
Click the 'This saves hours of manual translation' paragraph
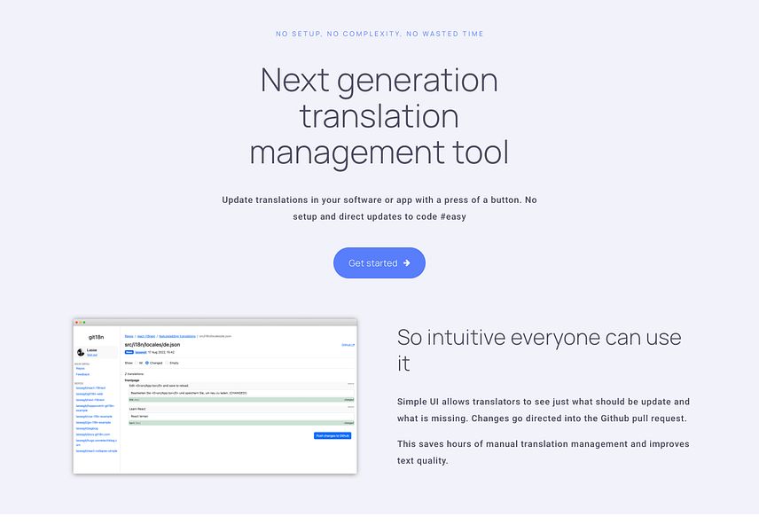coord(544,452)
